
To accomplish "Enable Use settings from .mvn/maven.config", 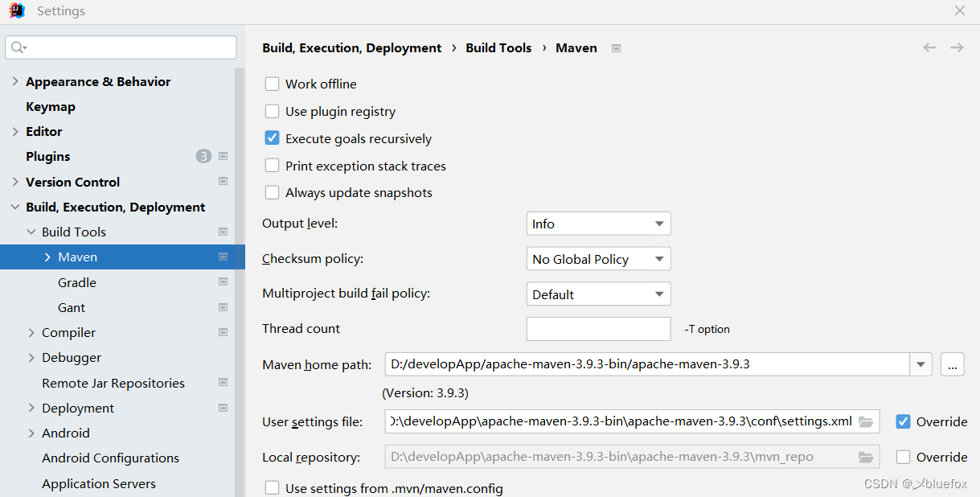I will (x=273, y=487).
